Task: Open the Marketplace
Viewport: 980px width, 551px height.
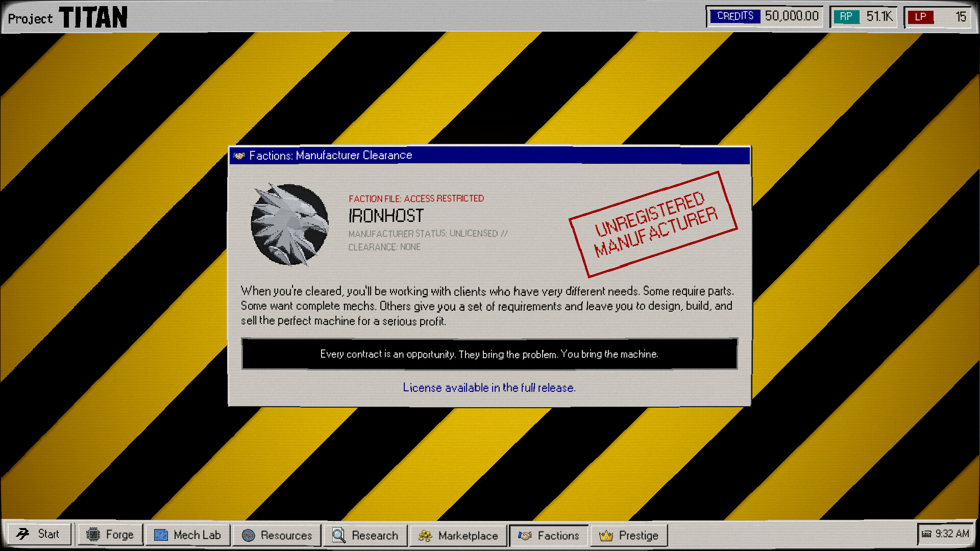Action: tap(458, 535)
